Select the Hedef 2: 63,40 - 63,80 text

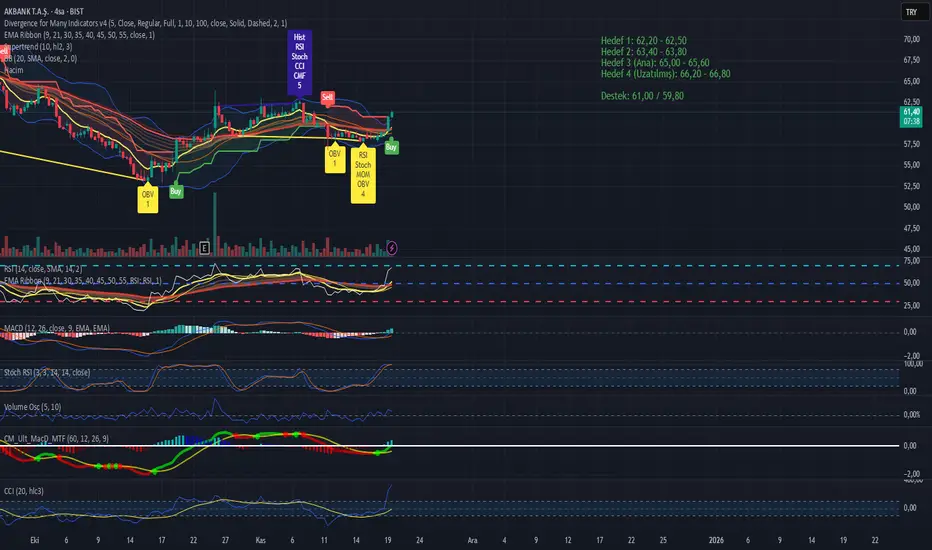coord(644,51)
